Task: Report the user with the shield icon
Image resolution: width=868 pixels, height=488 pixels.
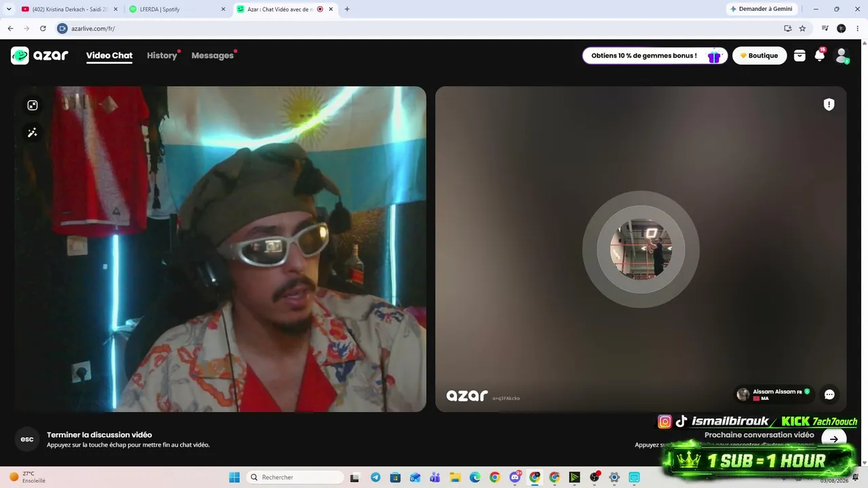Action: [829, 104]
